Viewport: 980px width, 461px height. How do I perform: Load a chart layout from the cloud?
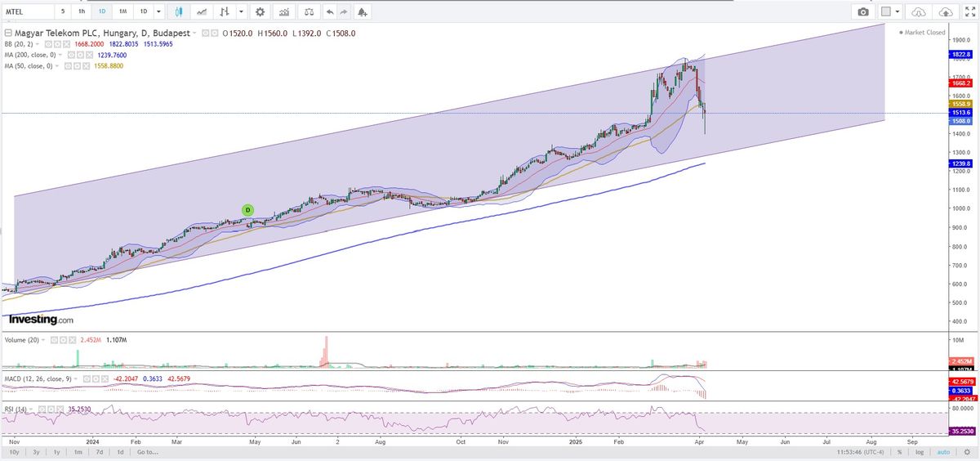click(919, 12)
